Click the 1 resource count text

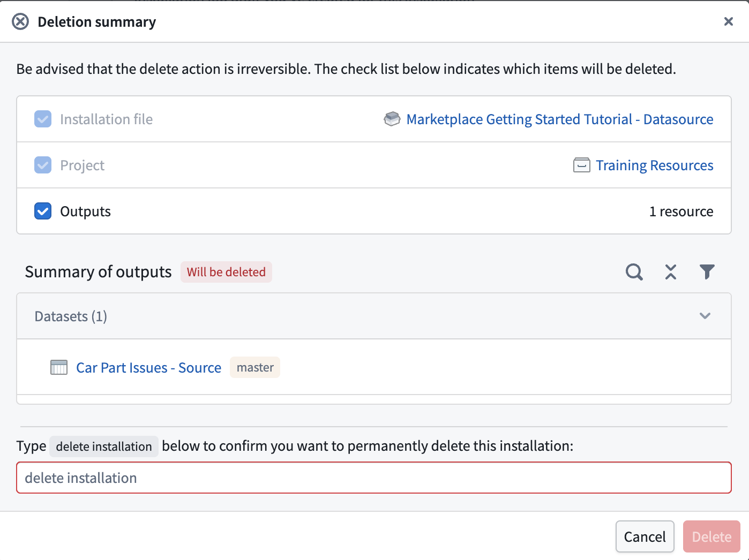coord(681,211)
